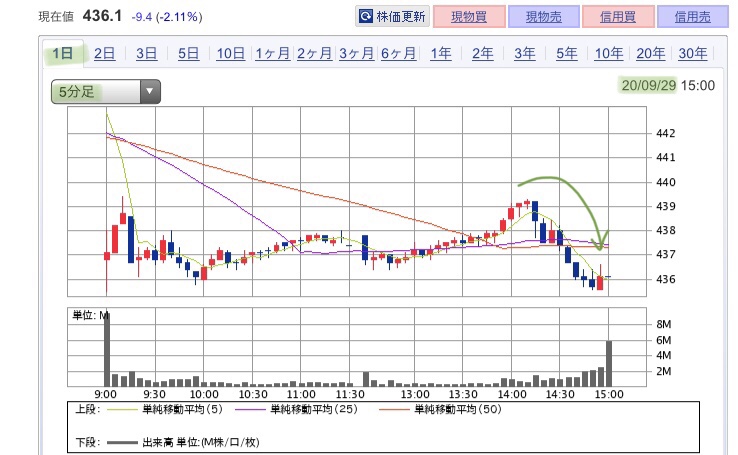Open the 信用売 order button

point(692,17)
